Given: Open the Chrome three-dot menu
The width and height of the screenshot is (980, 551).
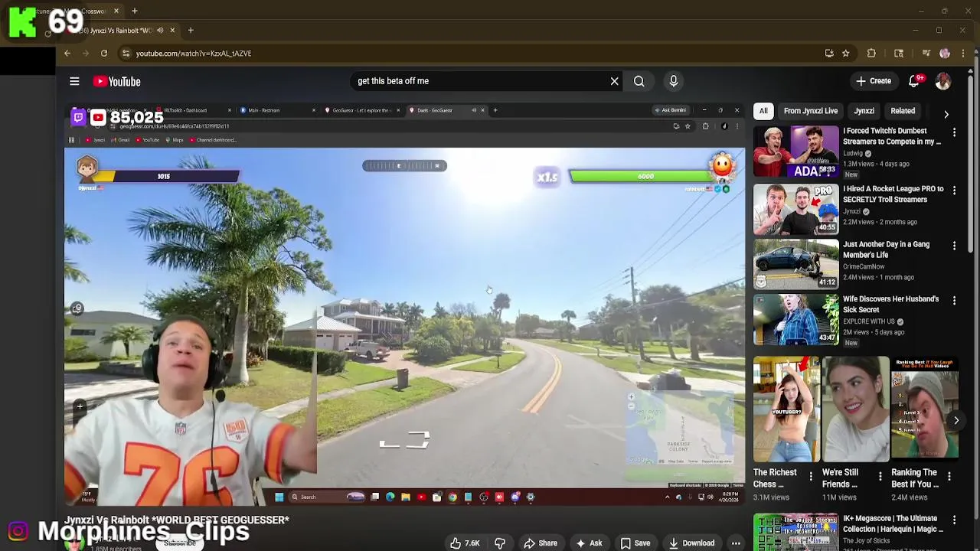Looking at the screenshot, I should pos(963,54).
